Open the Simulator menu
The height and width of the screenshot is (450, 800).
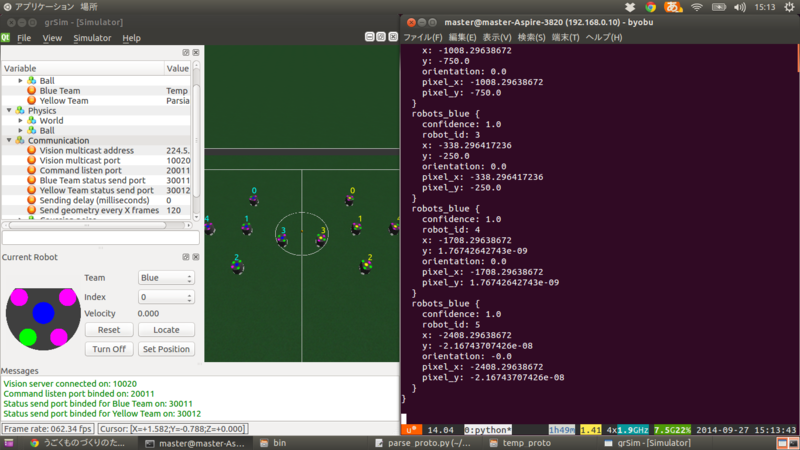(92, 38)
